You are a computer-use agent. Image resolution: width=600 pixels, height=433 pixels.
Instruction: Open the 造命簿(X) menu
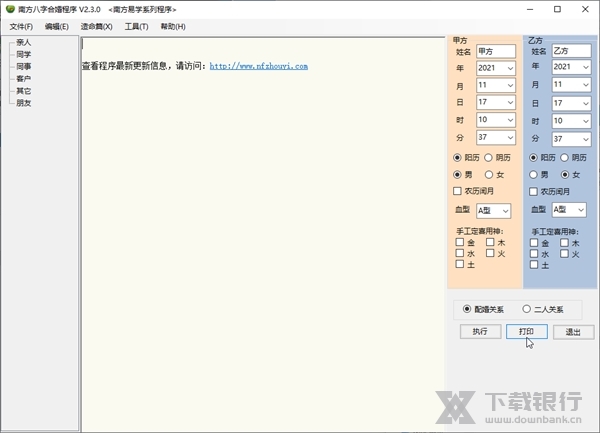click(96, 27)
